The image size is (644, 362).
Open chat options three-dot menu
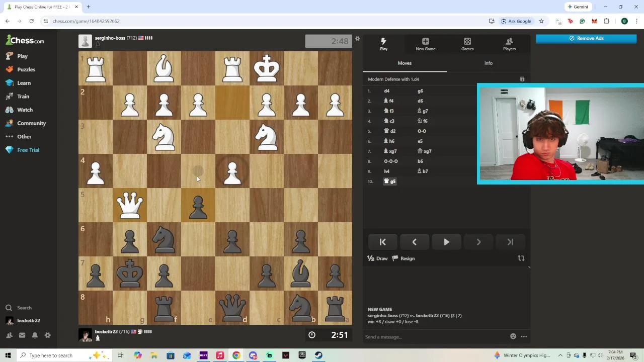(x=524, y=336)
